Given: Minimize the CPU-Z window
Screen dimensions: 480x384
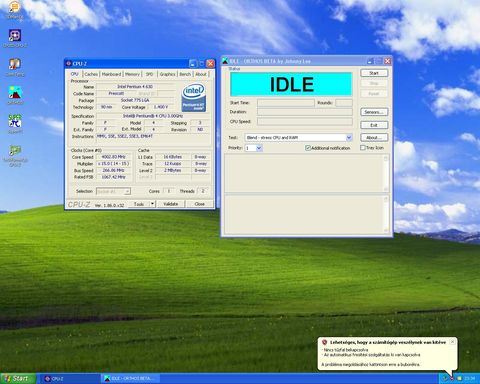Looking at the screenshot, I should pos(193,63).
